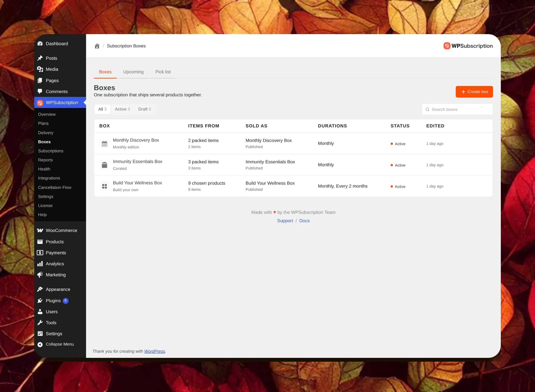
Task: Click the home icon in breadcrumb
Action: tap(97, 46)
